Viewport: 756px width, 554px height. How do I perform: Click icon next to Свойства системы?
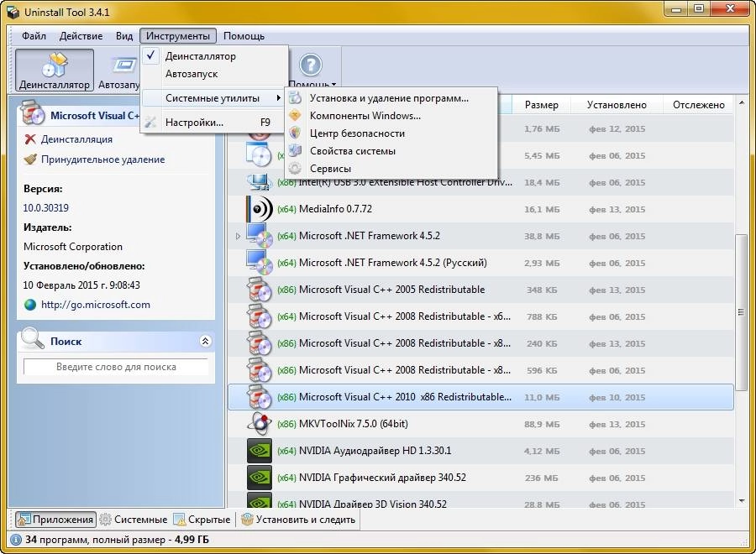[x=295, y=151]
